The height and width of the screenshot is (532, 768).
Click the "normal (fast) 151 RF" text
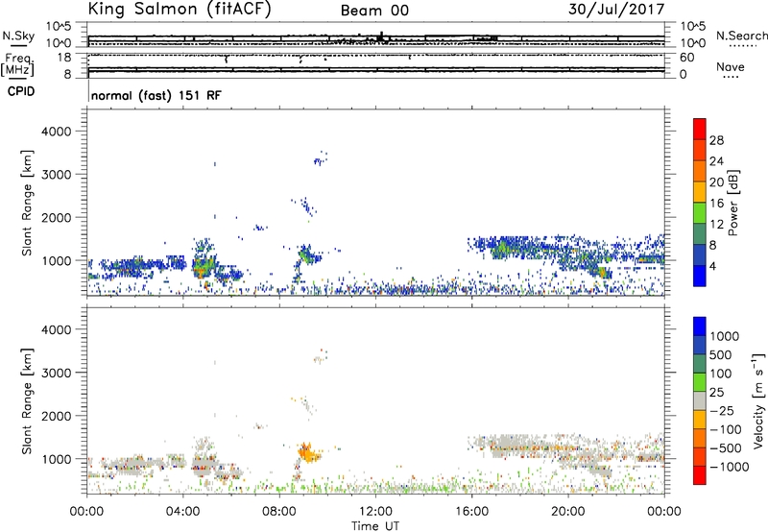(156, 95)
